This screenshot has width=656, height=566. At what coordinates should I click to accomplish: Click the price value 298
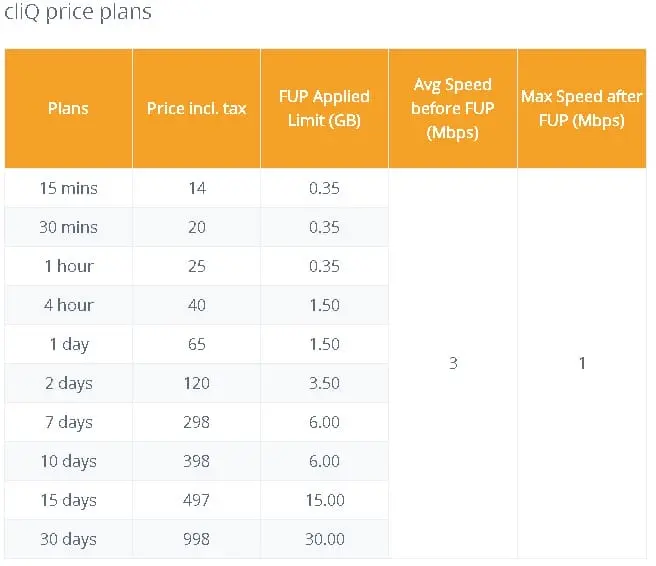pos(196,422)
